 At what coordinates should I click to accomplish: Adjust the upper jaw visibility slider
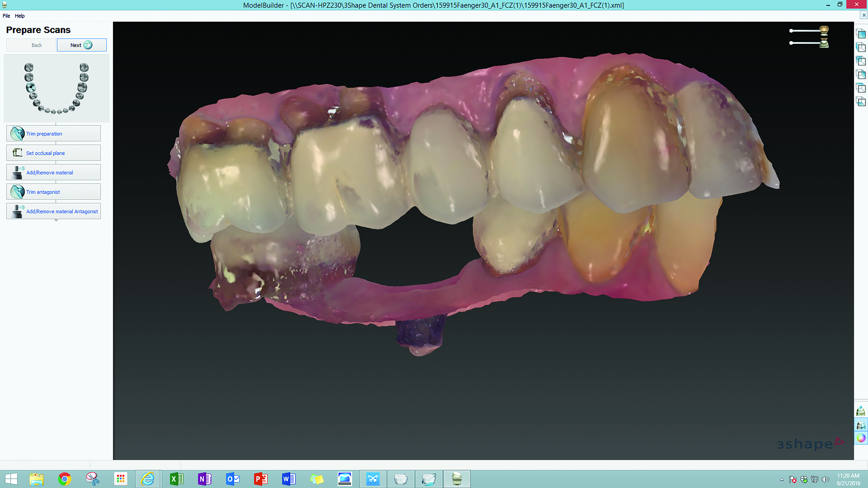point(791,31)
